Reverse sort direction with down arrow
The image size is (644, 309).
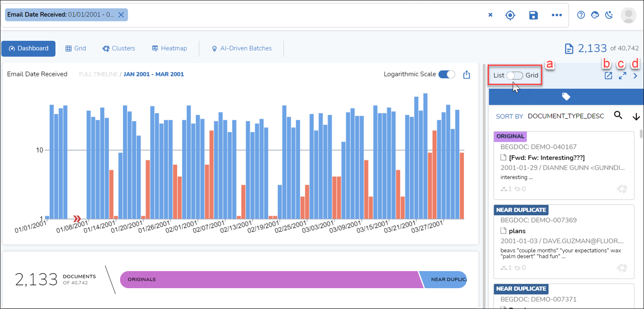click(x=636, y=117)
